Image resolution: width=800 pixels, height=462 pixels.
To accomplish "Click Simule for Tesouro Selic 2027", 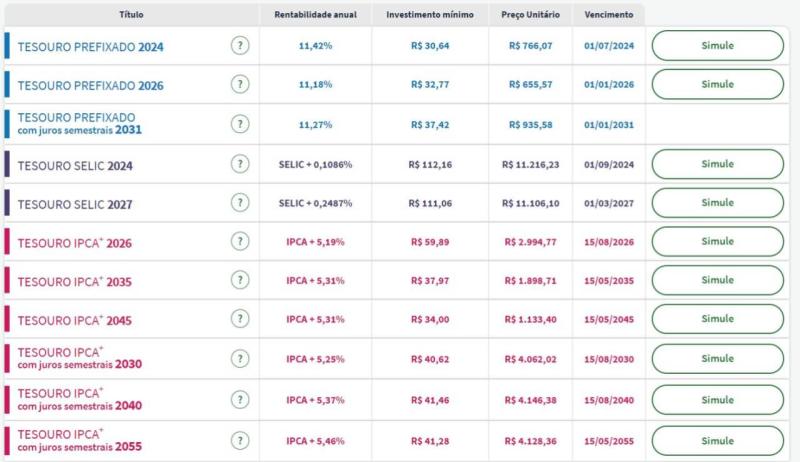I will [717, 203].
